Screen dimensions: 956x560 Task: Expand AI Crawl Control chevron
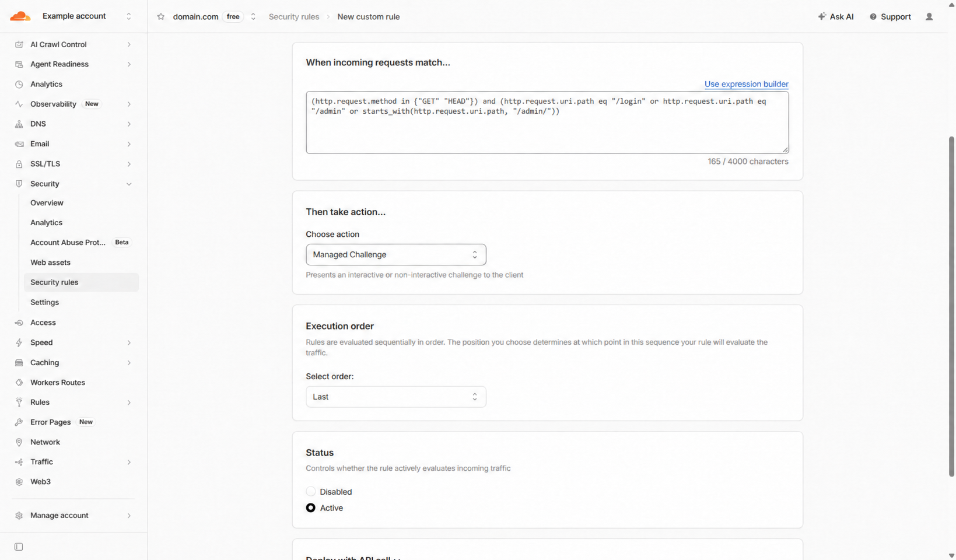129,45
